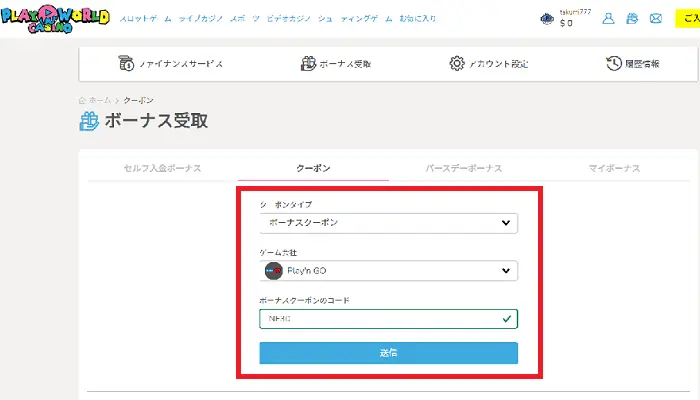
Task: Open the バースデーボーナス tab
Action: (463, 168)
